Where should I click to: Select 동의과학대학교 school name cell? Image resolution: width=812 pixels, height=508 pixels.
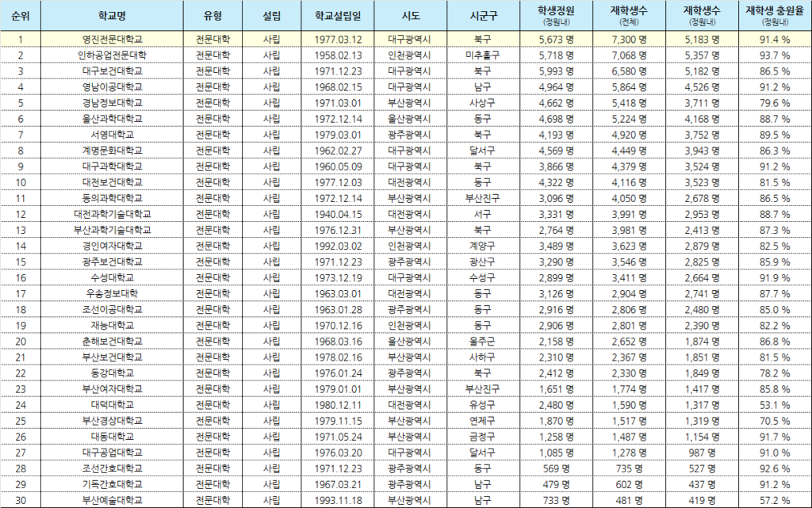(113, 198)
